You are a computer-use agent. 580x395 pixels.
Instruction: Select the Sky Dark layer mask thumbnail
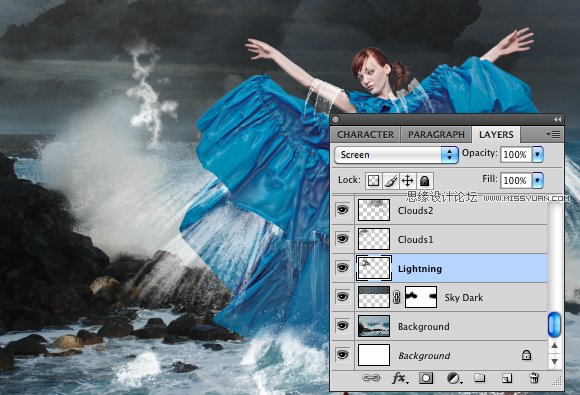(421, 297)
